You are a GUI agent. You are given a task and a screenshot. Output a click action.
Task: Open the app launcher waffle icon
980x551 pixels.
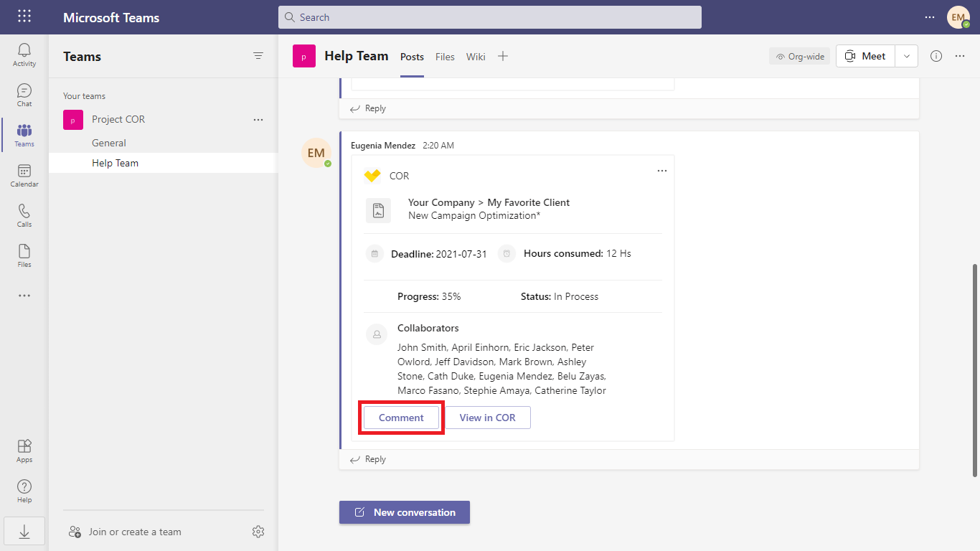(24, 17)
